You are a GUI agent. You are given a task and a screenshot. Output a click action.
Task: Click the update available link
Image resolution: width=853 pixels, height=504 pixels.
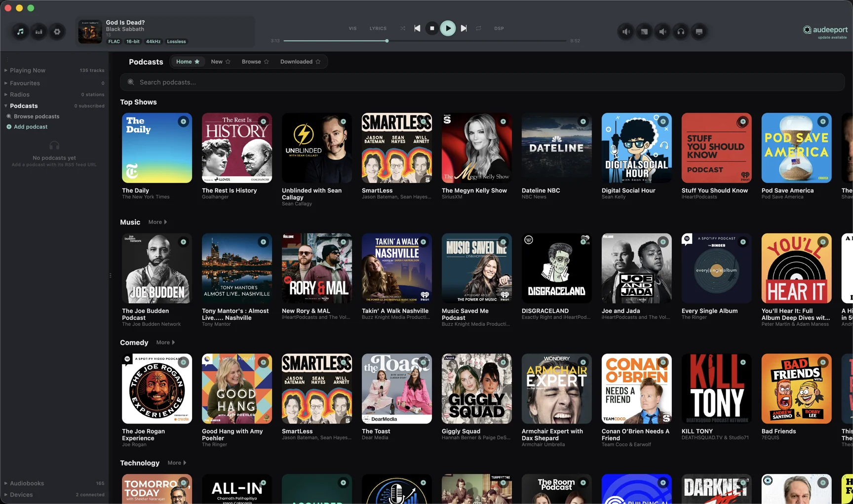(x=832, y=38)
